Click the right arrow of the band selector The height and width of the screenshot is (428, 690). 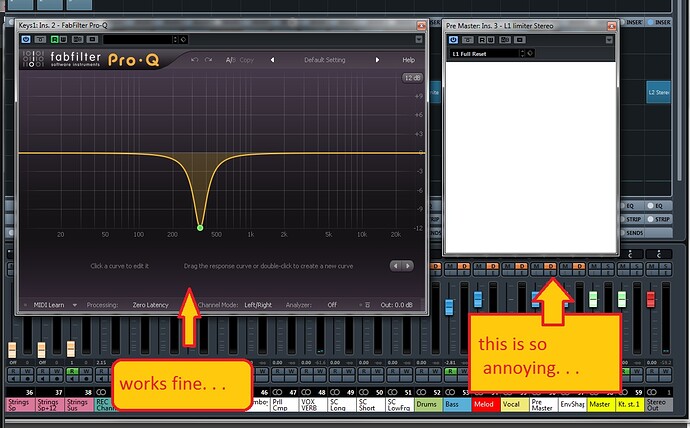pyautogui.click(x=408, y=266)
